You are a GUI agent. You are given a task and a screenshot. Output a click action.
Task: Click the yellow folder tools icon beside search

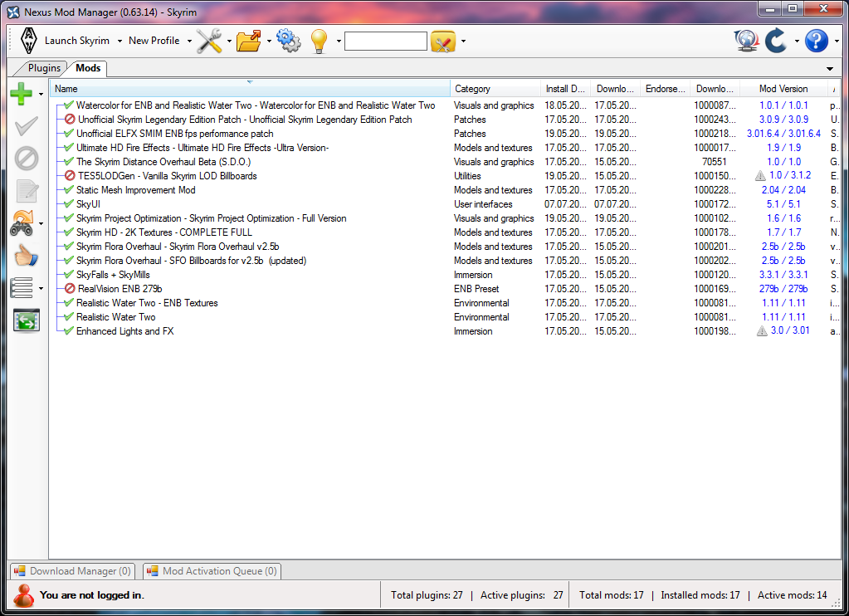pyautogui.click(x=443, y=42)
